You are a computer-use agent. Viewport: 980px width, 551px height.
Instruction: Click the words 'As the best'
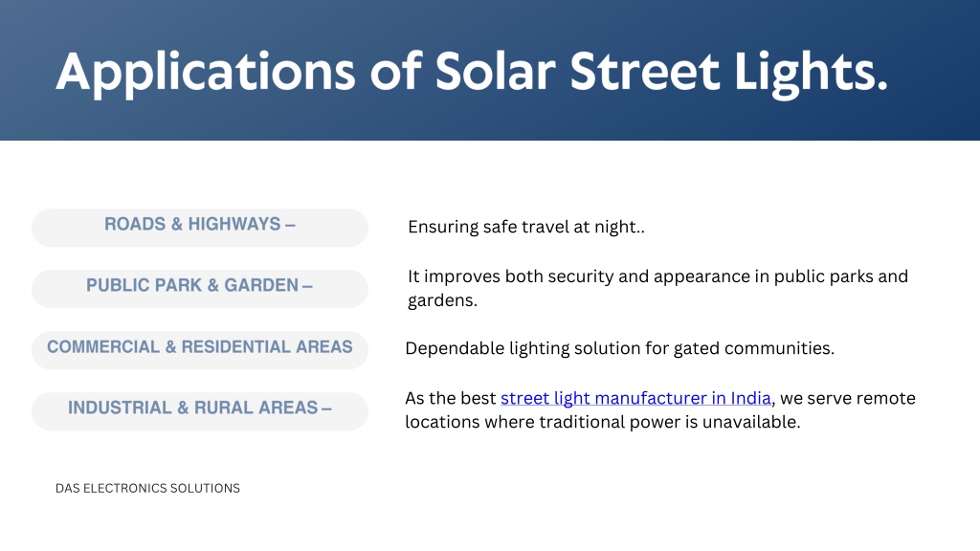(x=451, y=398)
